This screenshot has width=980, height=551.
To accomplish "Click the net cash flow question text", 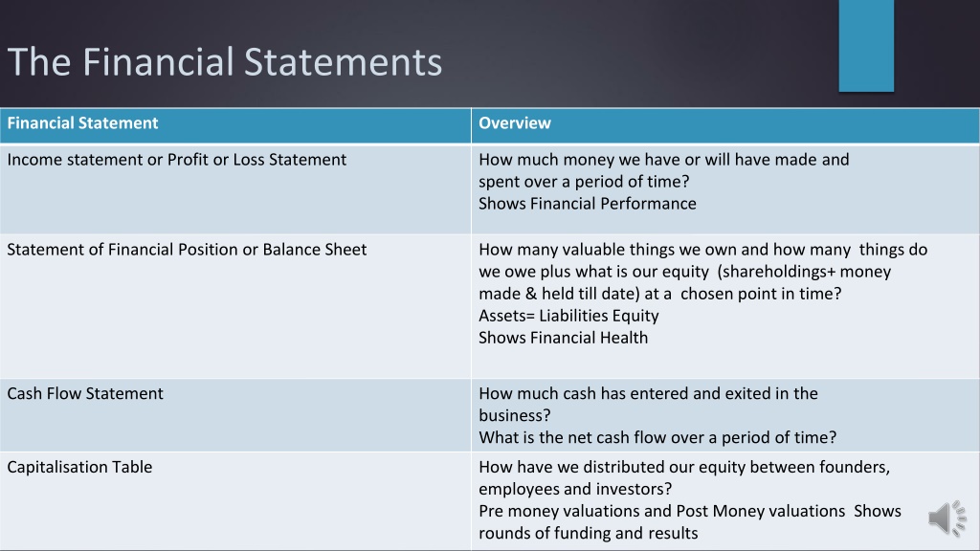I will 657,437.
